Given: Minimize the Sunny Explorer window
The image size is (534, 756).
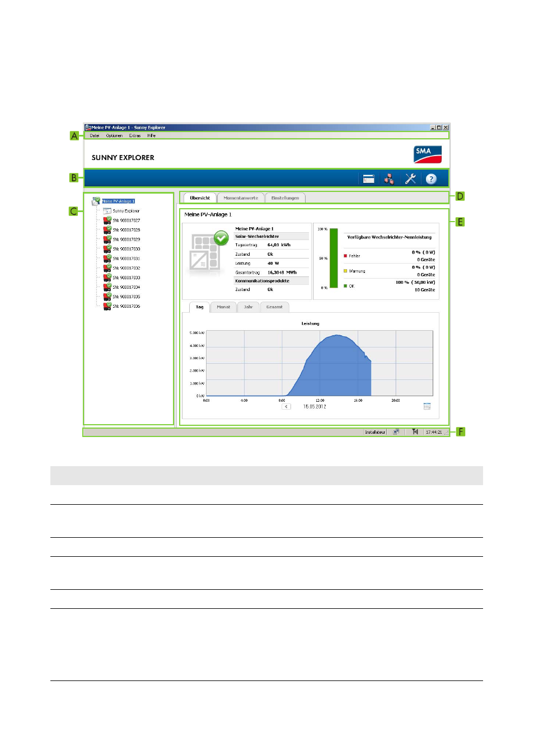Looking at the screenshot, I should click(x=433, y=128).
